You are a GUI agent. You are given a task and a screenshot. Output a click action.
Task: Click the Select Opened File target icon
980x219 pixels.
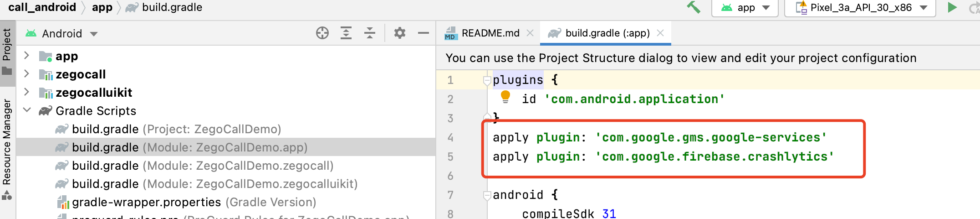322,33
